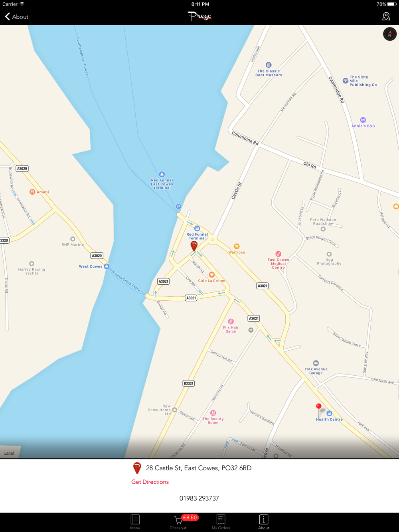Tap the Ugg Photography marker
This screenshot has width=399, height=532.
[x=329, y=254]
